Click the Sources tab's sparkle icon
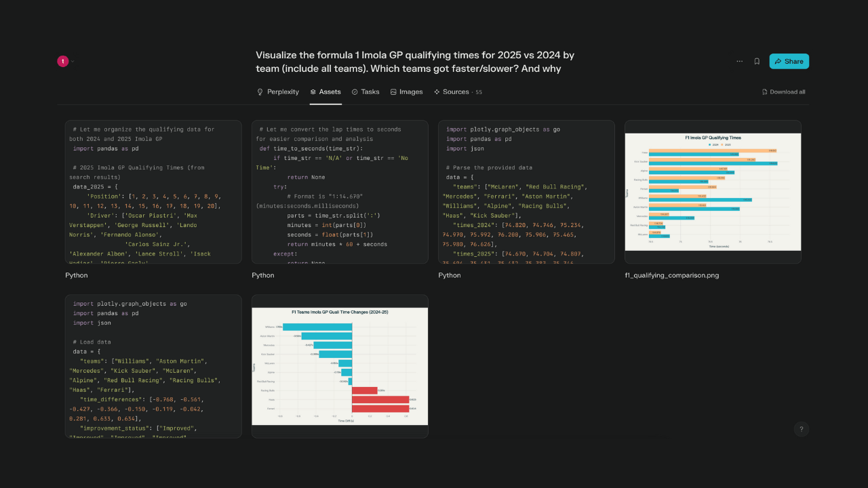This screenshot has width=868, height=488. click(x=437, y=92)
